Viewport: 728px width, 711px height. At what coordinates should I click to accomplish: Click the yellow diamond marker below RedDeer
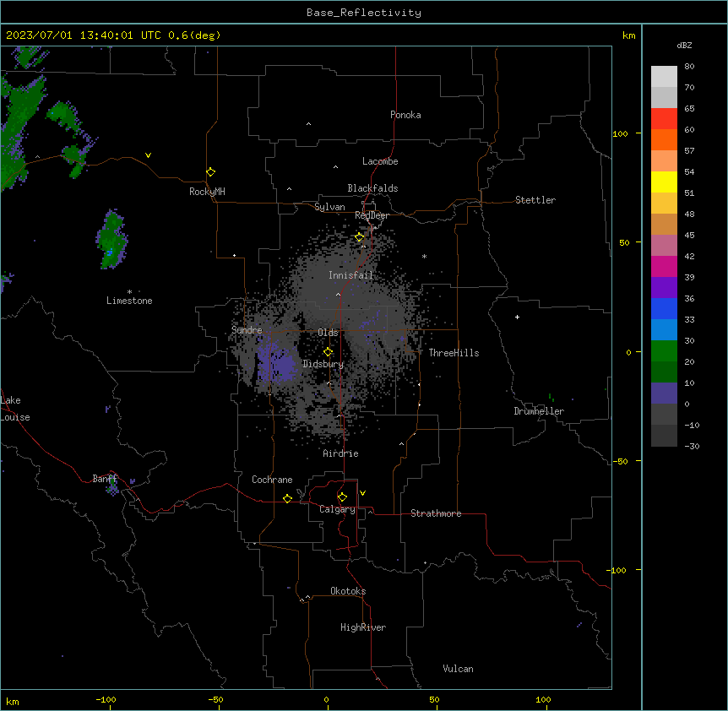click(359, 237)
